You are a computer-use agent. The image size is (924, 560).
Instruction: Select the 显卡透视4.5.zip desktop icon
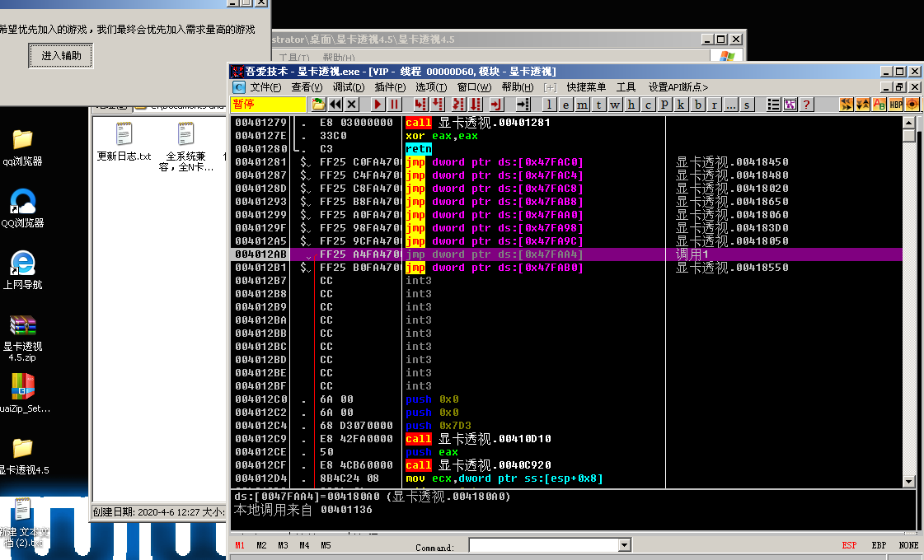[22, 338]
